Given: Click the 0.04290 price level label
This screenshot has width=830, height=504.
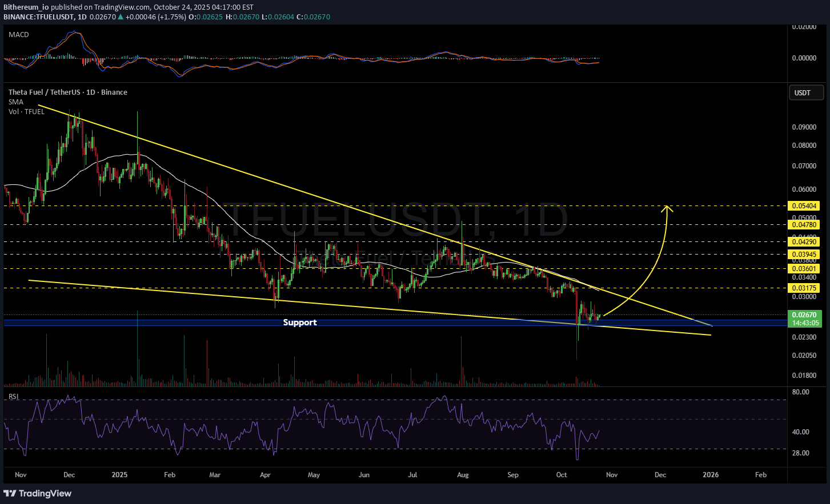Looking at the screenshot, I should click(803, 242).
